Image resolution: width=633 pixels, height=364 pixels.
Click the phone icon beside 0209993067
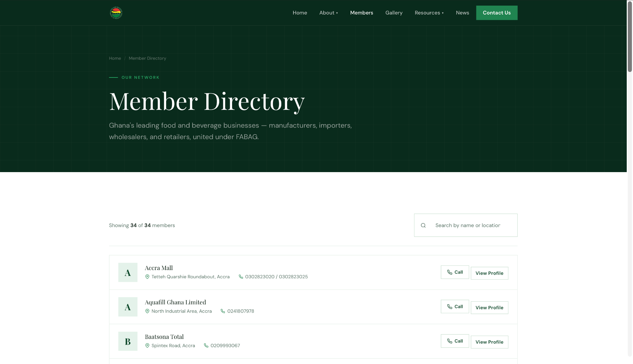(x=206, y=346)
